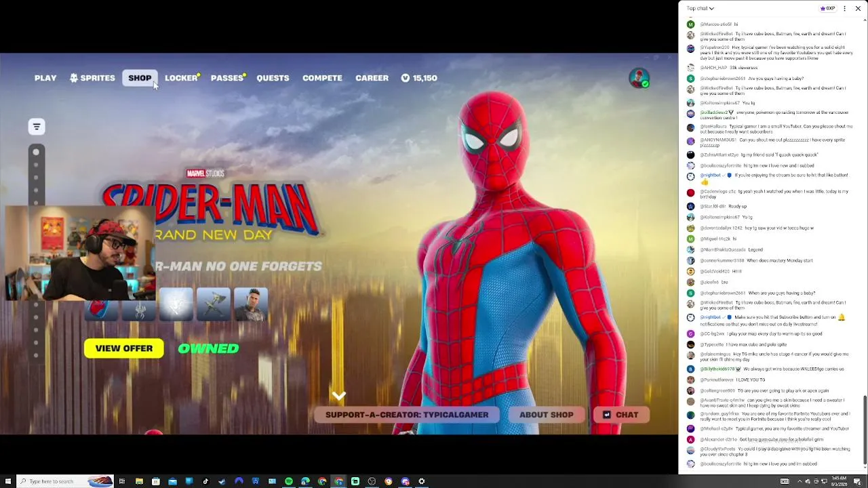Open the PLAY tab
This screenshot has height=488, width=868.
(45, 78)
